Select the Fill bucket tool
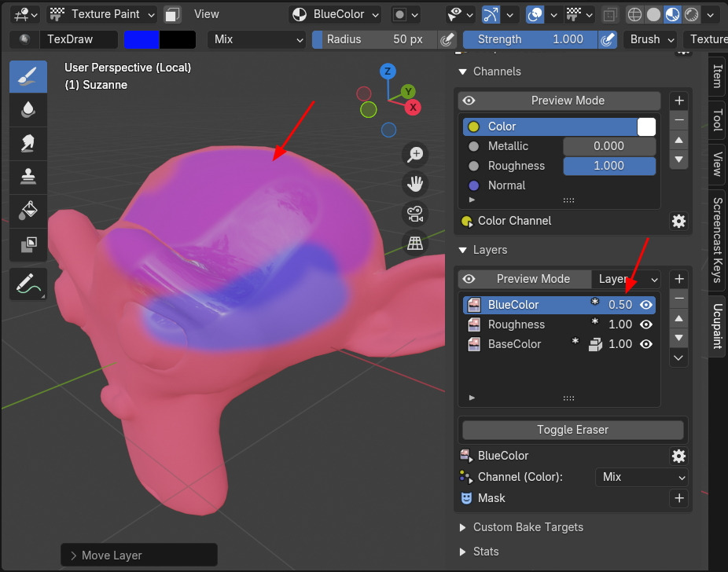This screenshot has height=572, width=728. click(28, 211)
